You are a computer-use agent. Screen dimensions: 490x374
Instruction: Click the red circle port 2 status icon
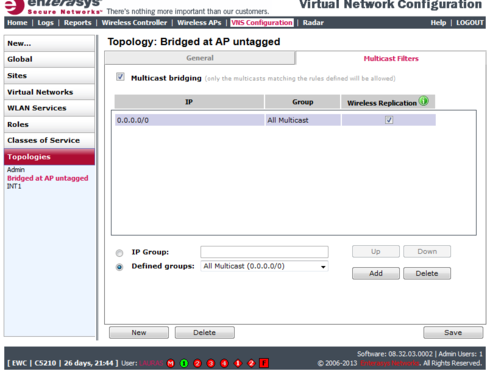(197, 363)
